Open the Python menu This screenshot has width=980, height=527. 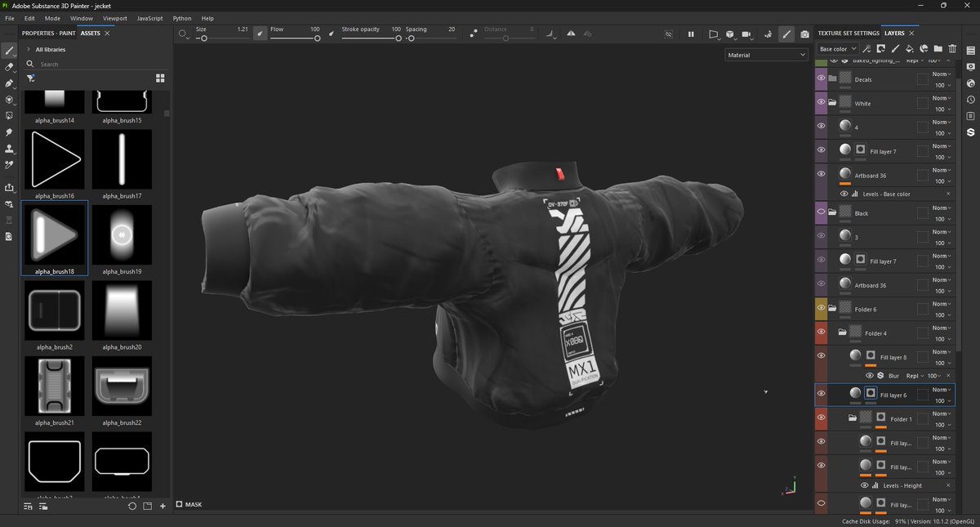click(182, 18)
